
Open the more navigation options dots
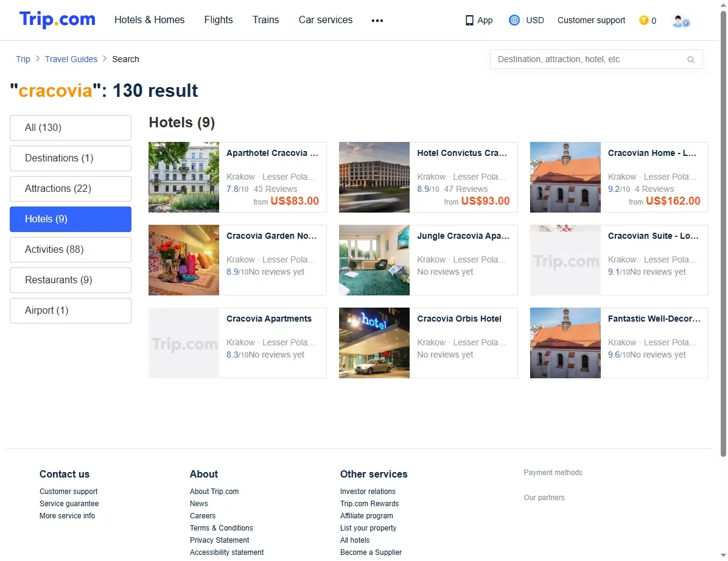click(377, 21)
